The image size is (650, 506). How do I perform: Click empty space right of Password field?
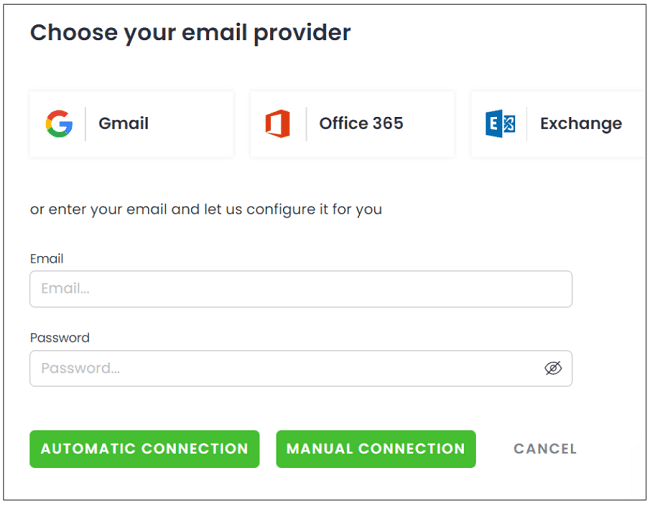(x=610, y=368)
